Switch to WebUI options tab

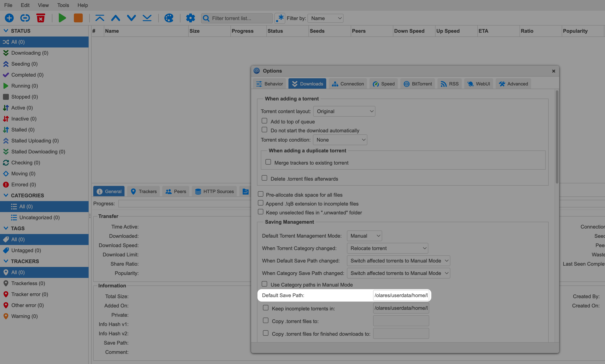(x=479, y=84)
